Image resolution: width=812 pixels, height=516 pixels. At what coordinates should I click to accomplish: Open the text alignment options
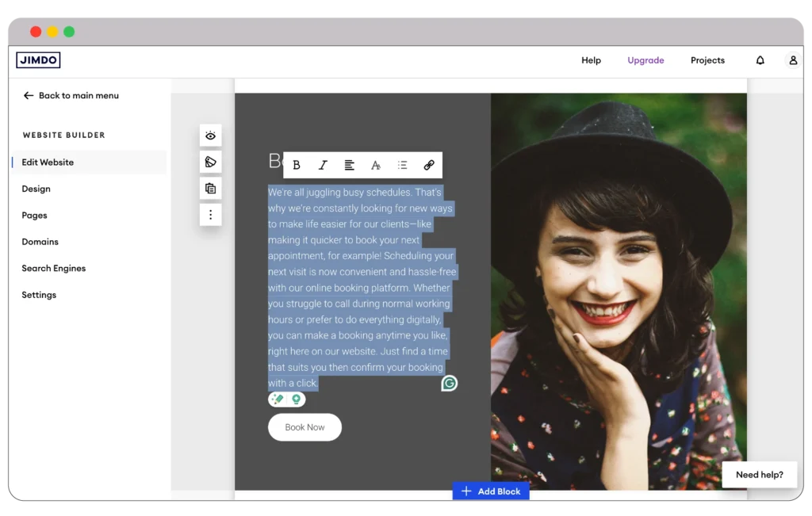point(349,166)
